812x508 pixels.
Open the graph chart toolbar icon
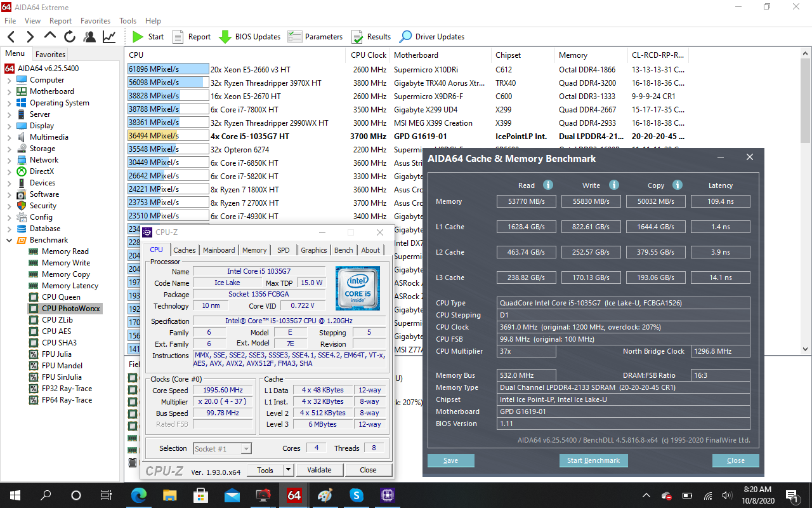[x=109, y=37]
